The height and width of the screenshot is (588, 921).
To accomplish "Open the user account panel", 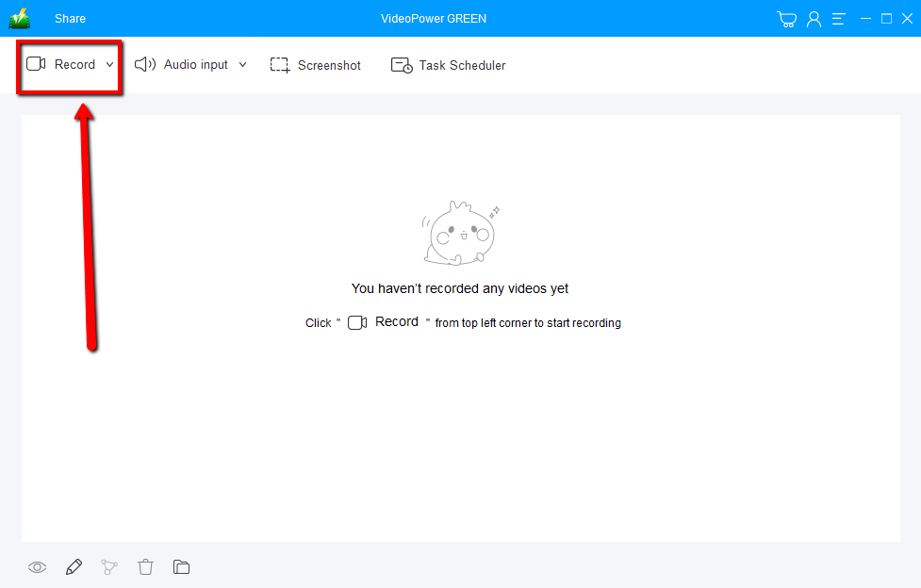I will tap(813, 18).
